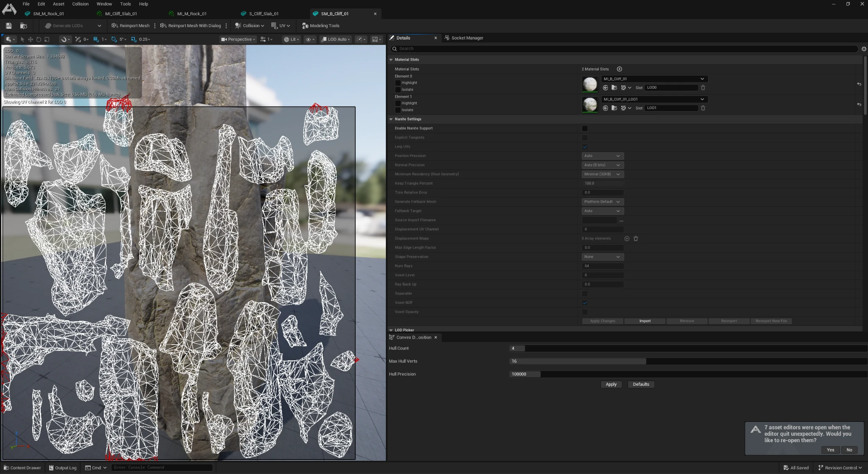Open the Collision toolbar dropdown
The image size is (868, 474).
tap(250, 26)
